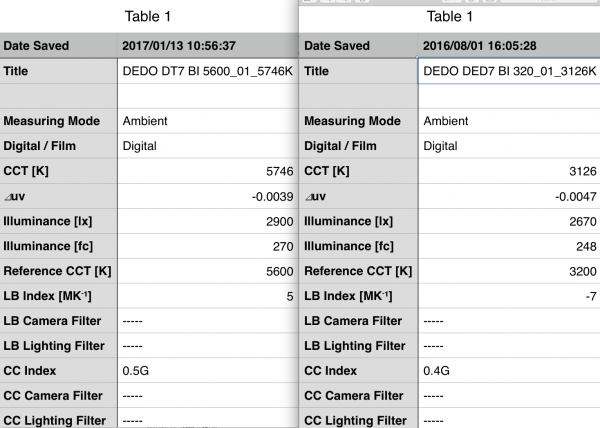Select the Reference CCT value 5600
This screenshot has height=428, width=600.
pyautogui.click(x=207, y=271)
